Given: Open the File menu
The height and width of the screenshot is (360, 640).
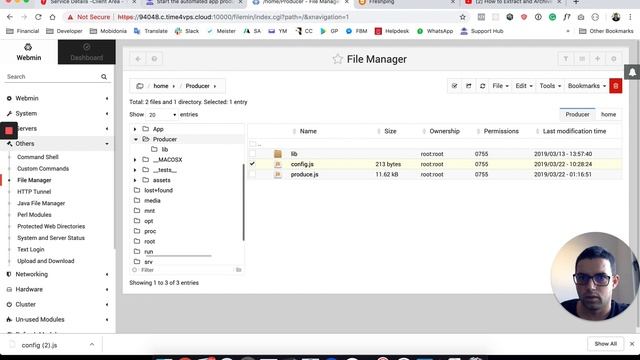Looking at the screenshot, I should click(500, 86).
